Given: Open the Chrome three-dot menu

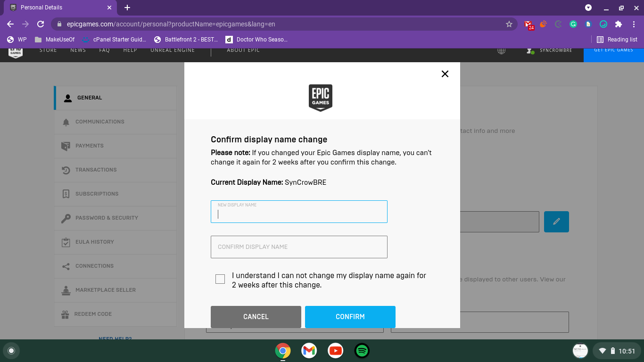Looking at the screenshot, I should (634, 24).
